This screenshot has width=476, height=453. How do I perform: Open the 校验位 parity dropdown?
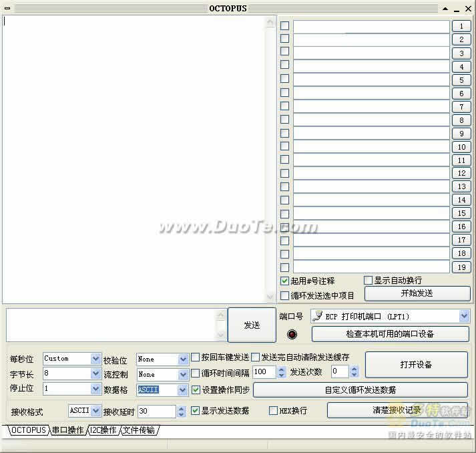(183, 359)
